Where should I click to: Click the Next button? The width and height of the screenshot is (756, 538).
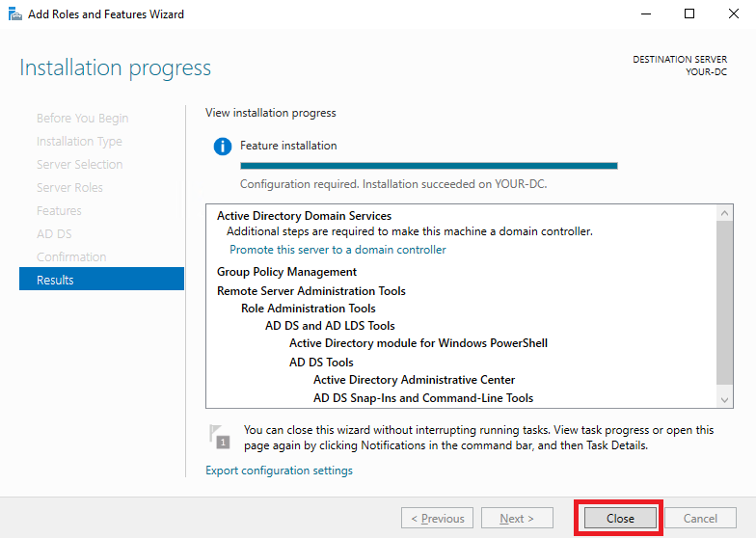pos(517,519)
